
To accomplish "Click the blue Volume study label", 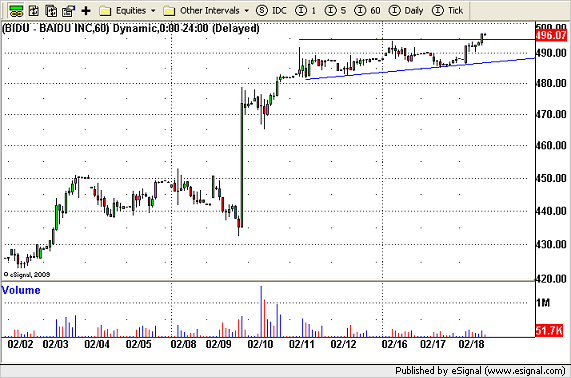I will point(21,290).
